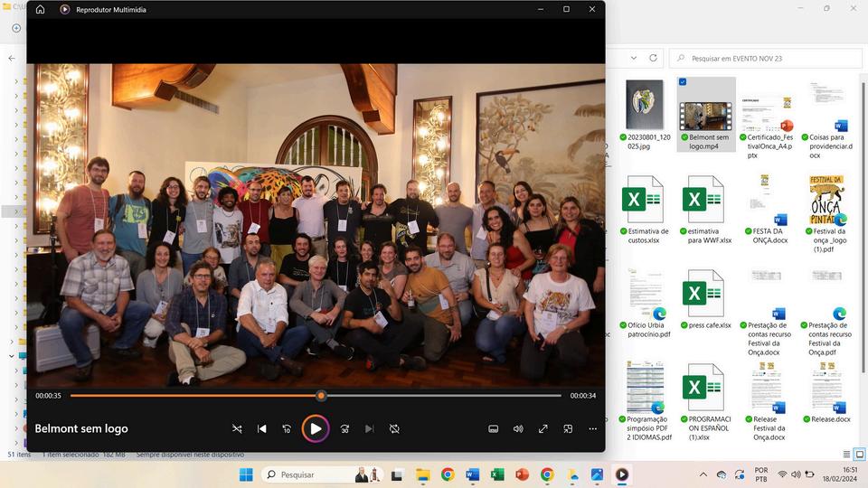The height and width of the screenshot is (488, 868).
Task: Switch File Explorer to large icons view
Action: point(860,455)
